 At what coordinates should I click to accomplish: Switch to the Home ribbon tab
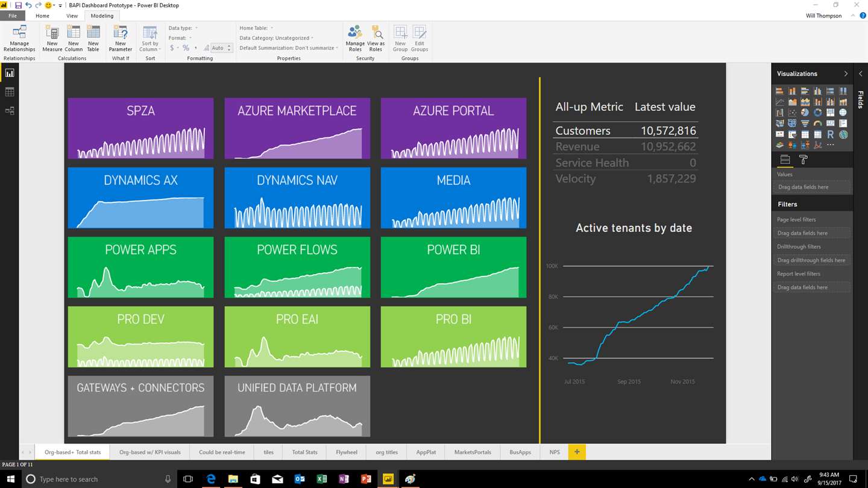coord(42,16)
